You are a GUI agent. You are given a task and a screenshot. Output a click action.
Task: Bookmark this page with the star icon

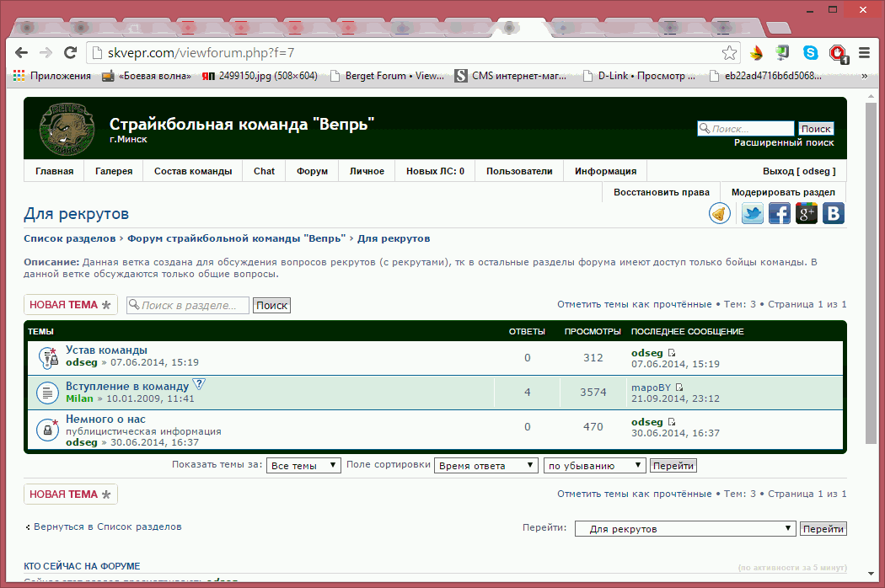pyautogui.click(x=730, y=52)
